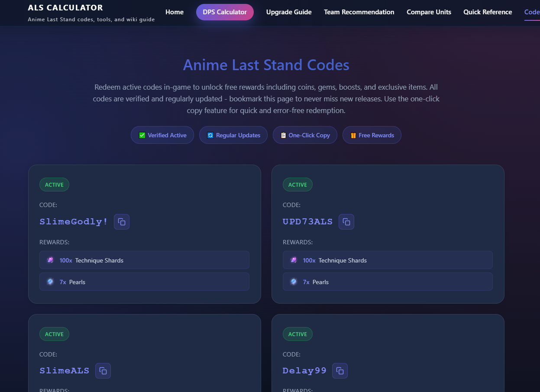Click the ACTIVE badge on the Delay99 card

click(x=297, y=334)
